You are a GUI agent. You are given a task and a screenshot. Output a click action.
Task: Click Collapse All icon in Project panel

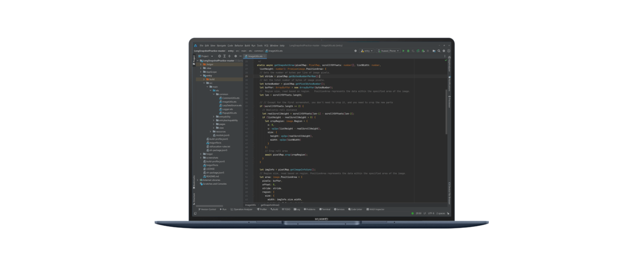point(230,56)
